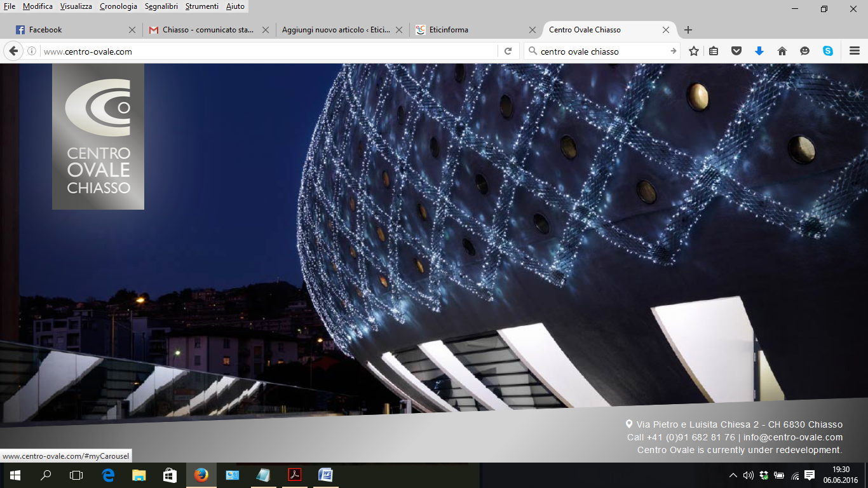Viewport: 868px width, 488px height.
Task: Click the info@centro-ovale.com email address
Action: coord(793,437)
